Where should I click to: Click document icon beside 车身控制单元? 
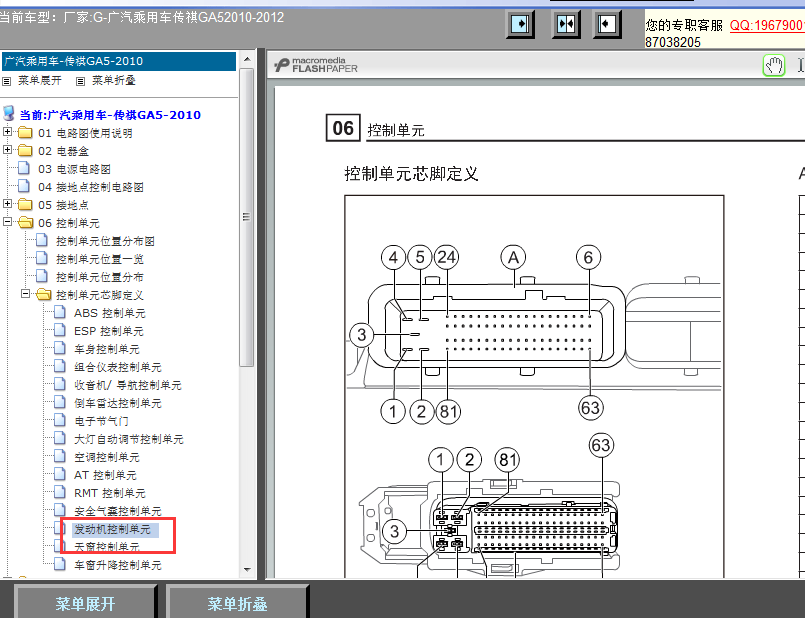[x=60, y=348]
